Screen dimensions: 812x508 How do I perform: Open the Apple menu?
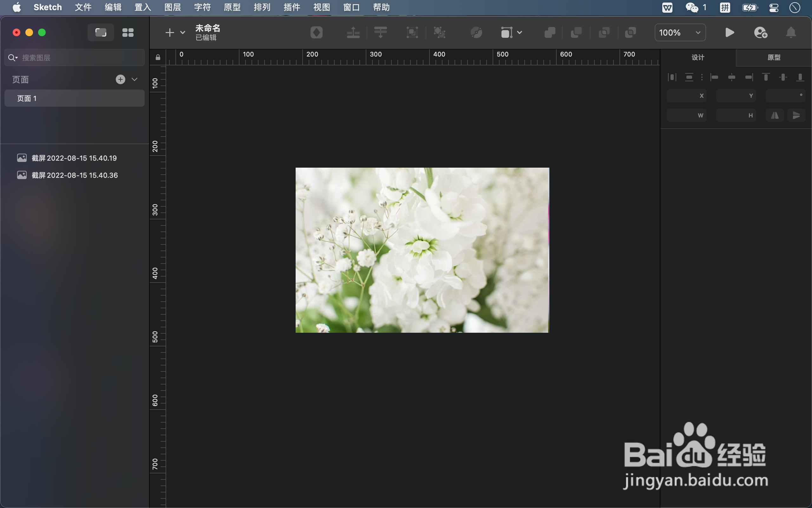[17, 7]
